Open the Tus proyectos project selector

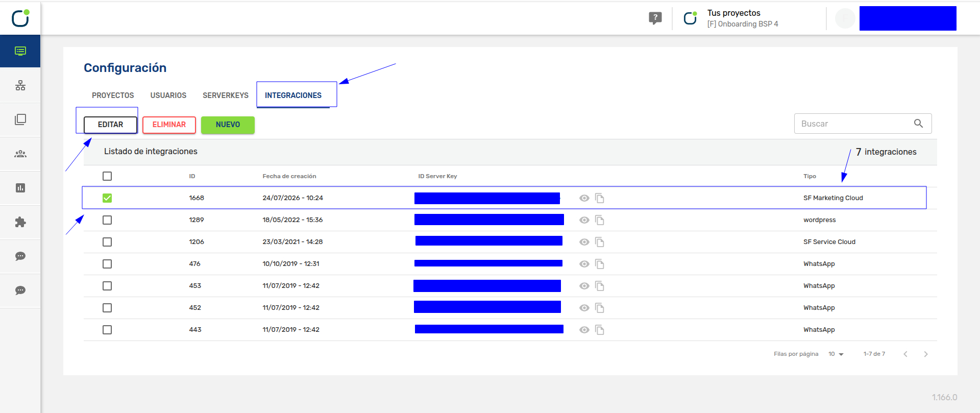tap(743, 18)
